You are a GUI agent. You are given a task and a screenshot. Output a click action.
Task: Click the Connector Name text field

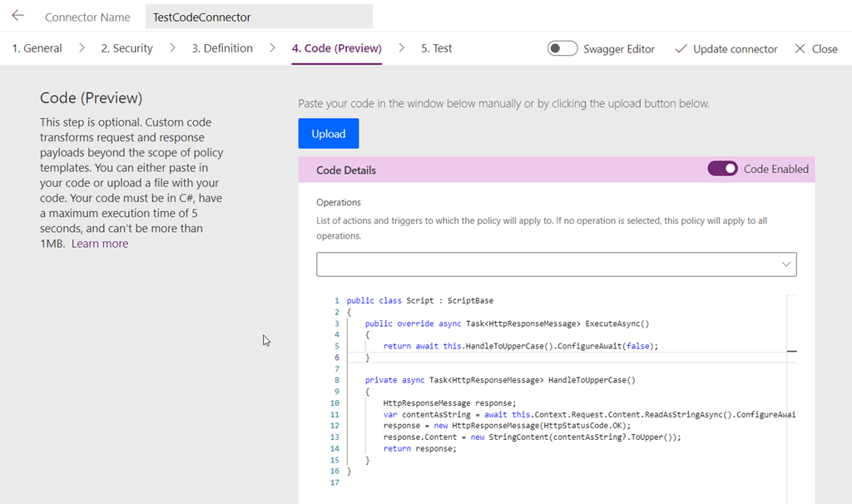coord(259,17)
